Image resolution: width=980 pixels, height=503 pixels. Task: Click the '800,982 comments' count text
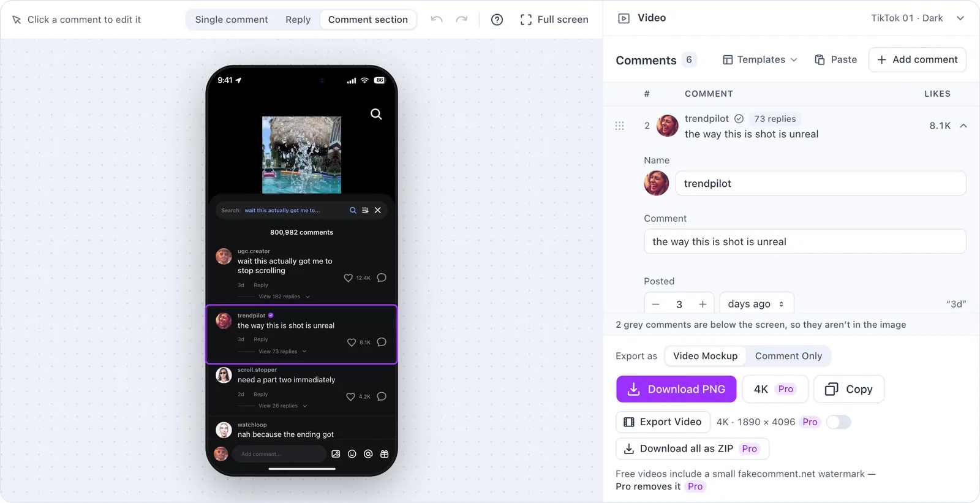click(302, 232)
